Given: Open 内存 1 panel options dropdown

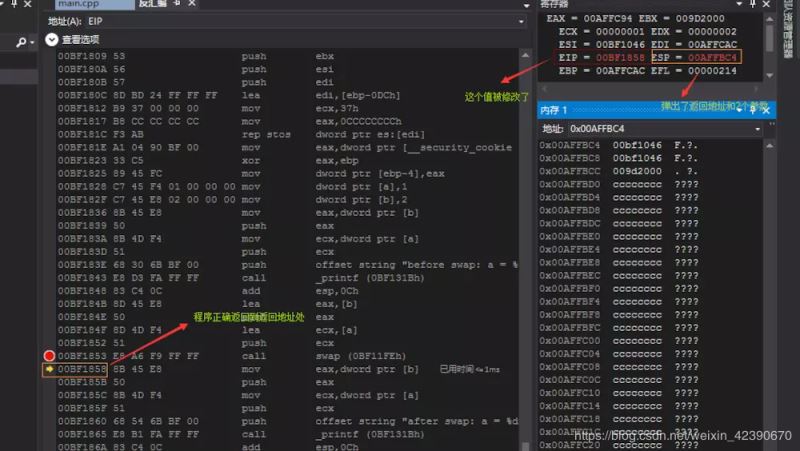Looking at the screenshot, I should tap(739, 110).
